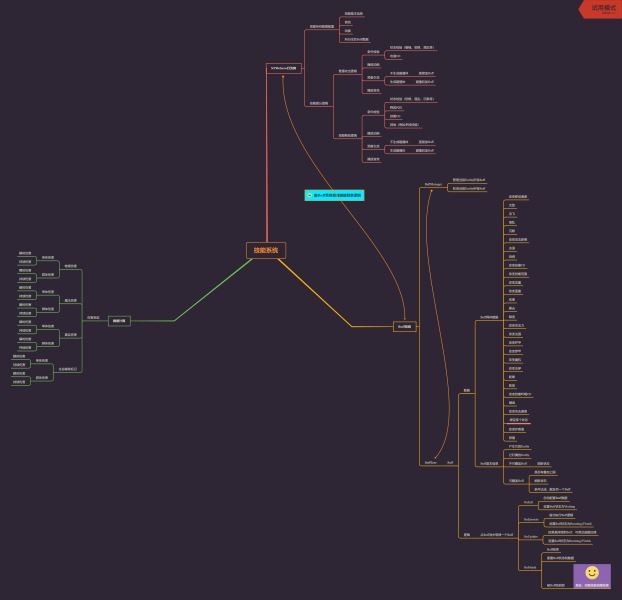Select the OnUpdate node

531,537
